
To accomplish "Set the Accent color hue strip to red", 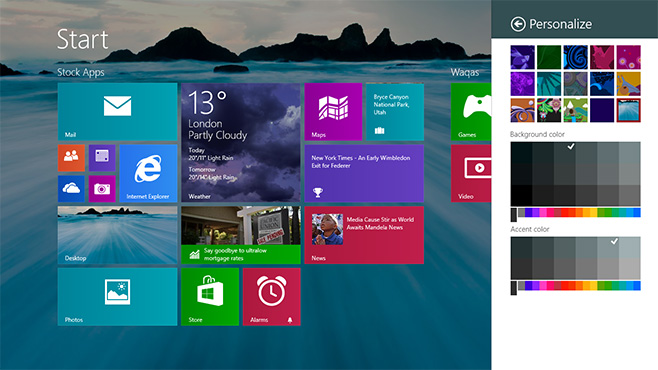I will [565, 286].
